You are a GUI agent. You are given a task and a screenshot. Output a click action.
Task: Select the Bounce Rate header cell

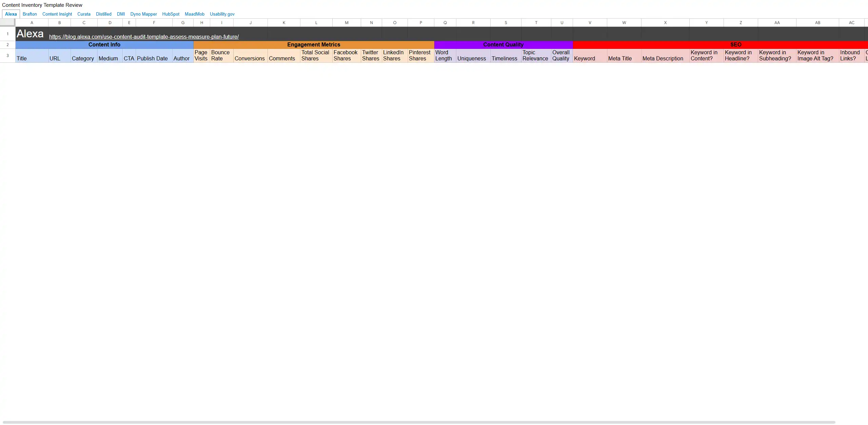pyautogui.click(x=222, y=56)
